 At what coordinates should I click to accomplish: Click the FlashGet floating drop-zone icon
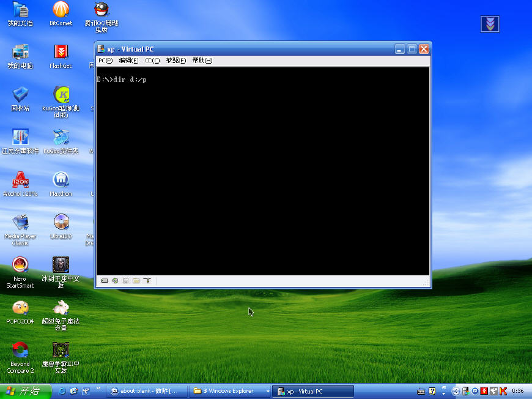pyautogui.click(x=490, y=24)
